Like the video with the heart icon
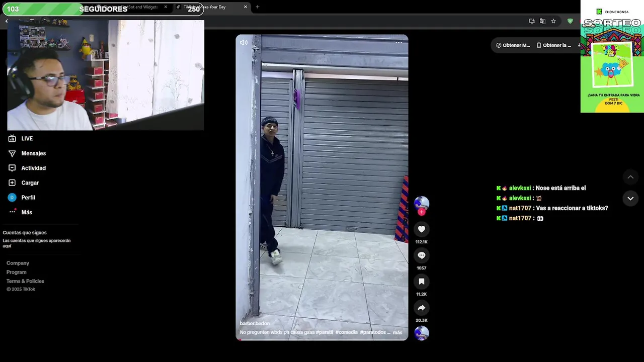This screenshot has height=362, width=644. [x=422, y=229]
